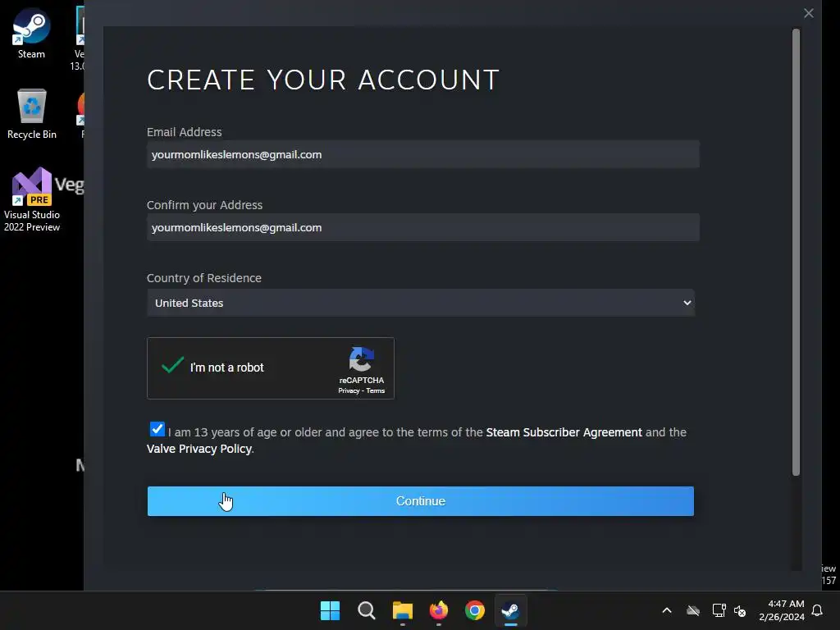Open the Steam Subscriber Agreement link

point(564,432)
